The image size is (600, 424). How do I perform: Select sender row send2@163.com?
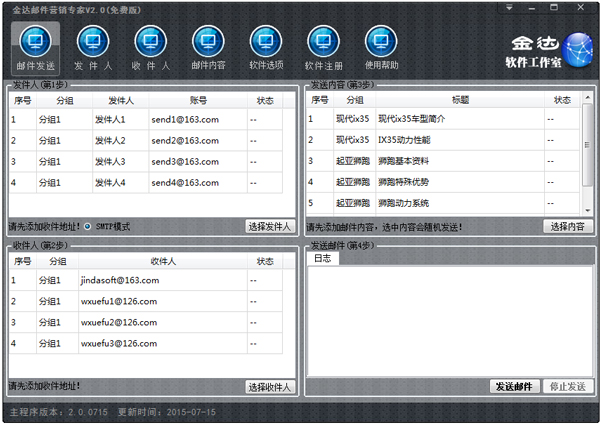pyautogui.click(x=146, y=140)
